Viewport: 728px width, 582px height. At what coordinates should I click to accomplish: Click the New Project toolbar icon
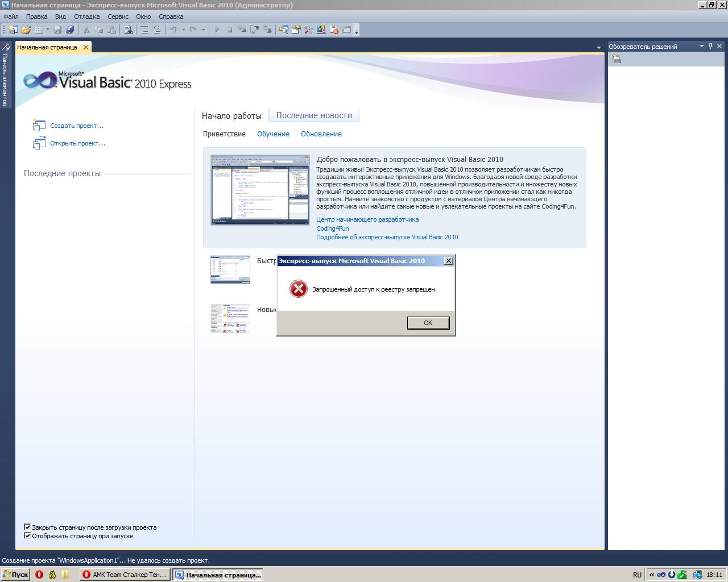(13, 30)
